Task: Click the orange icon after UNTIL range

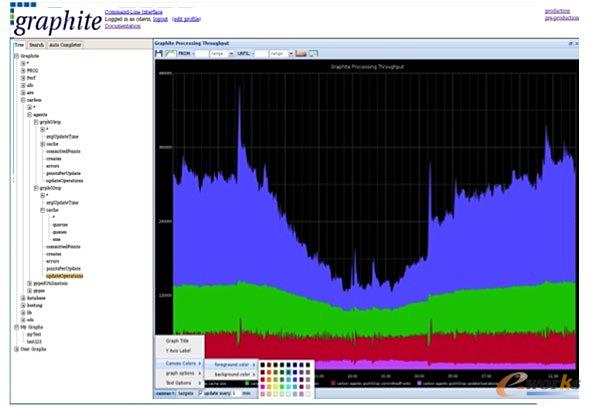Action: point(301,54)
